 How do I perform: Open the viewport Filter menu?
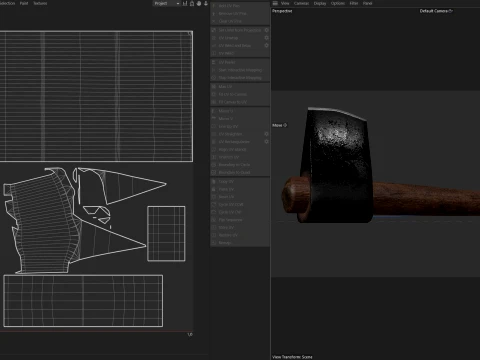pos(354,3)
